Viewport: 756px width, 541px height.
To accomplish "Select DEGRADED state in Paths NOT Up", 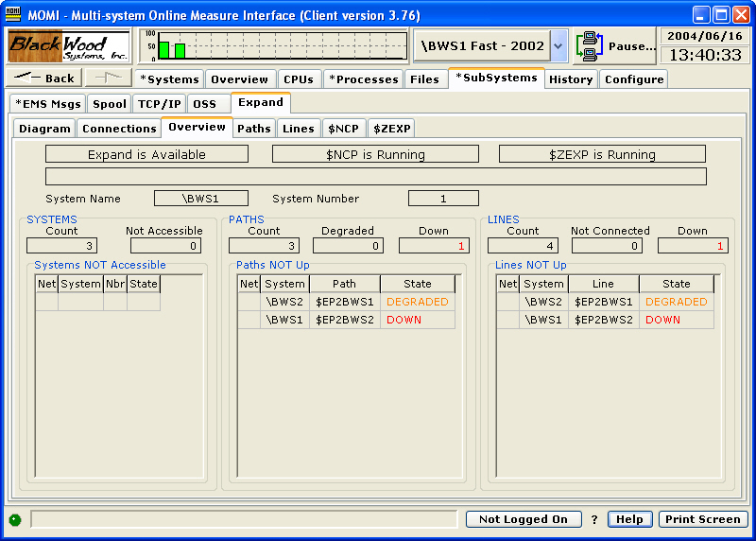I will (x=417, y=302).
